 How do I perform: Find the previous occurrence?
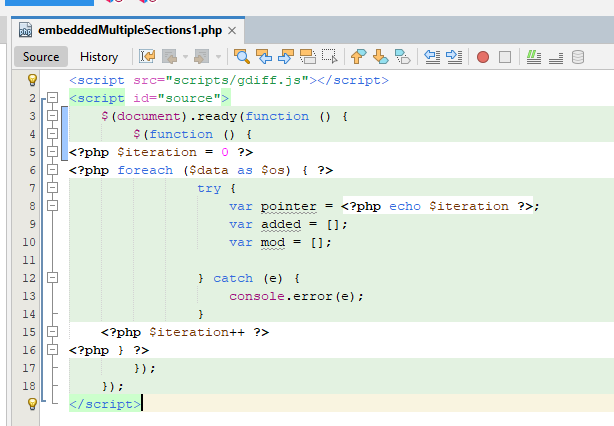point(264,57)
